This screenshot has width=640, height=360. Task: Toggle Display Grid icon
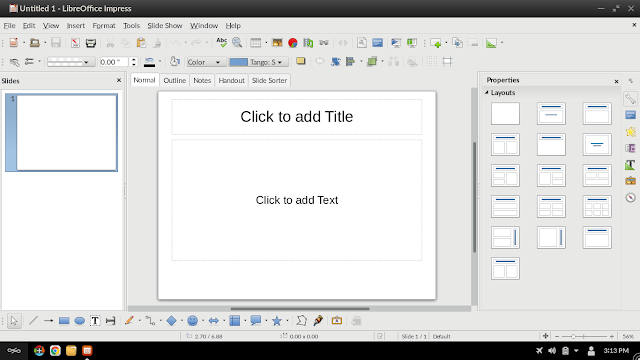coord(431,62)
